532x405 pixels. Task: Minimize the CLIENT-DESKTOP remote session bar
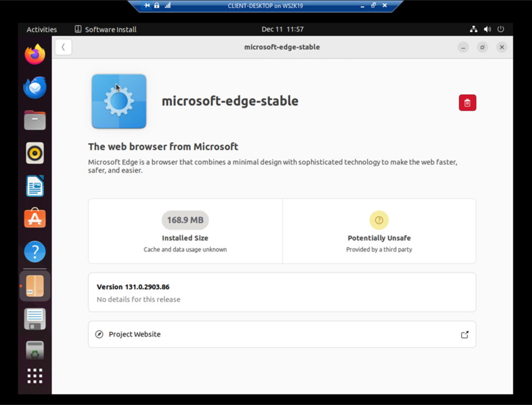coord(362,6)
